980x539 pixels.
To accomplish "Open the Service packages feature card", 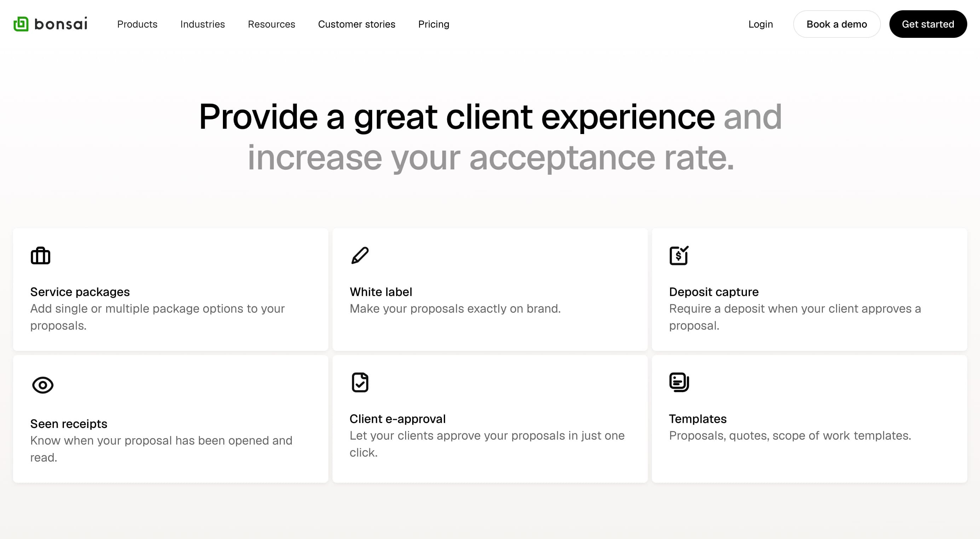I will click(x=80, y=292).
